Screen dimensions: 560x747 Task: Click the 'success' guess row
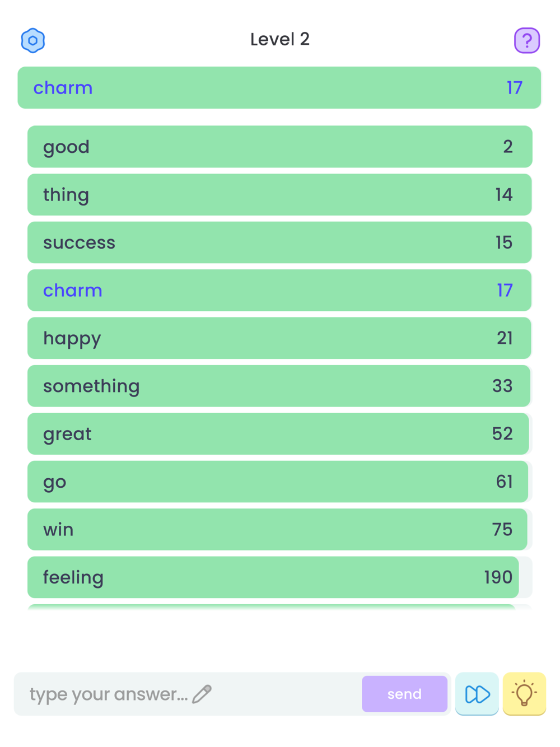click(x=279, y=242)
